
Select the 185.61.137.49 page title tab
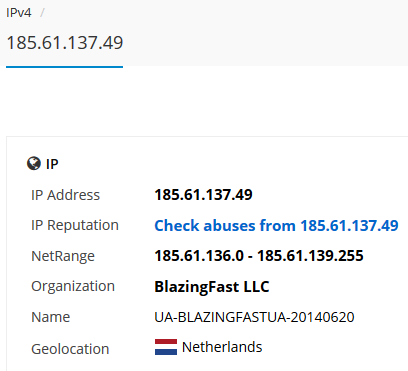point(65,43)
